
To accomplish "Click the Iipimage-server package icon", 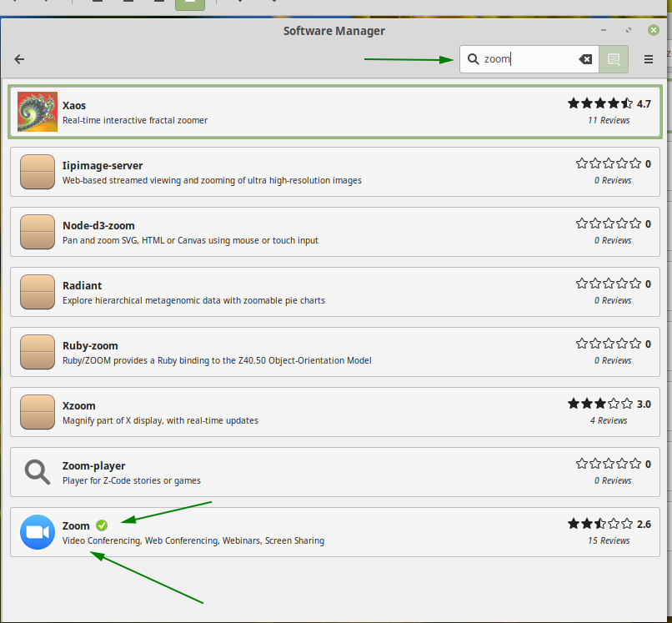I will (x=38, y=172).
